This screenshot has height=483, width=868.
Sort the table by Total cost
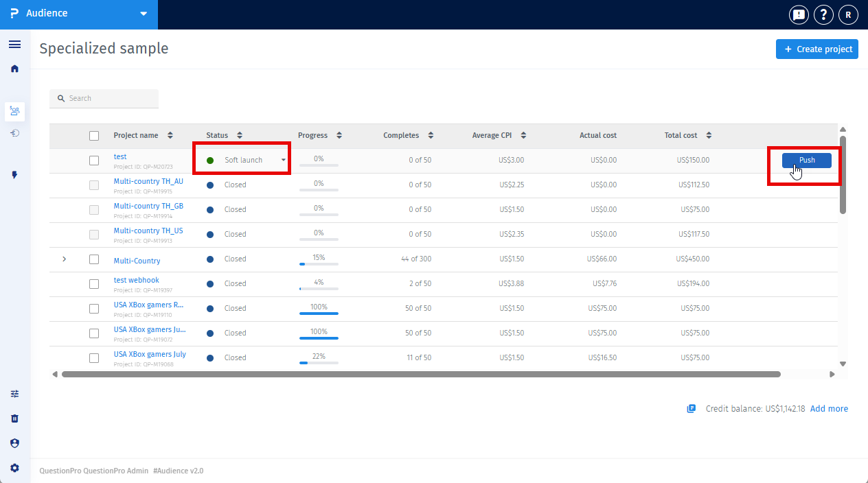pyautogui.click(x=709, y=135)
